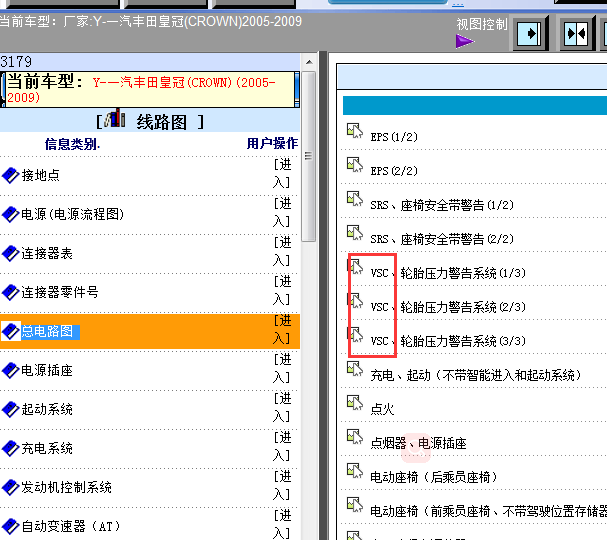The width and height of the screenshot is (607, 540).
Task: Click [进入] for 发动机控制系统
Action: coord(282,485)
